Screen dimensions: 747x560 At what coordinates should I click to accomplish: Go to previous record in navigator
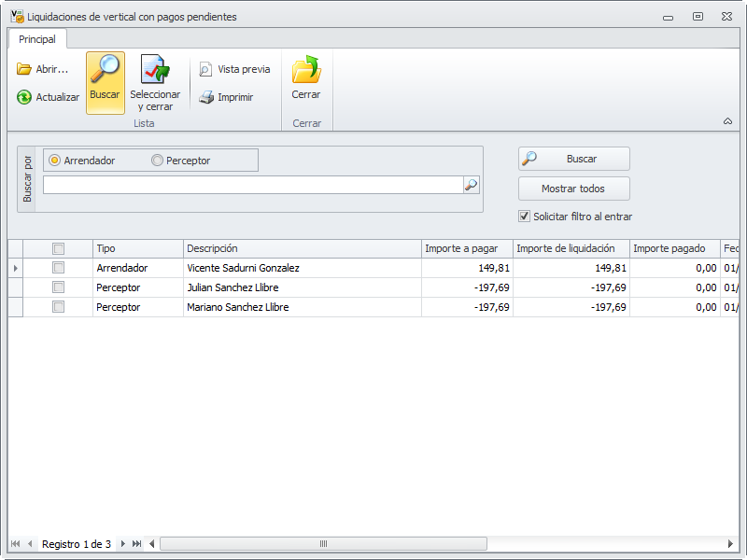click(x=30, y=544)
